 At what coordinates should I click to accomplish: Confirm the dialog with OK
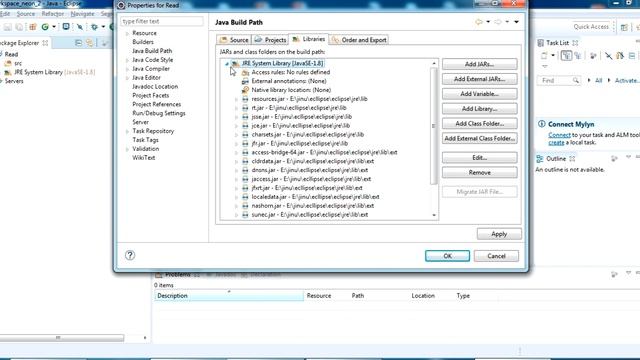447,256
